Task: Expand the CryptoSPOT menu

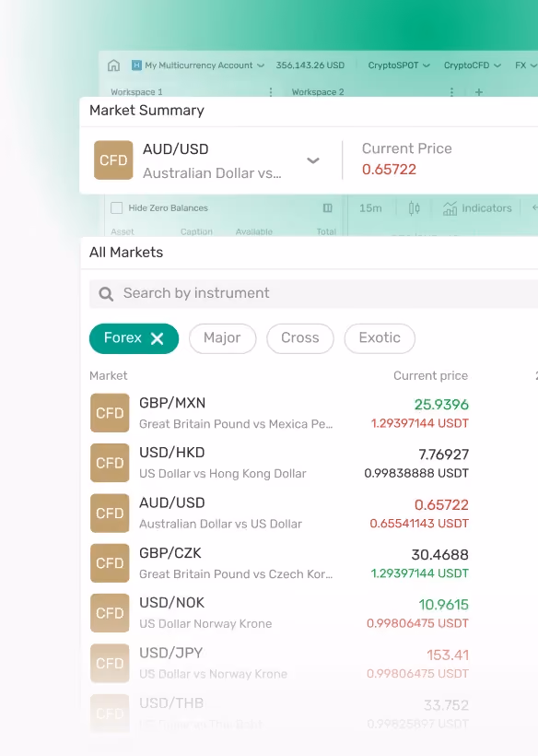Action: point(399,65)
